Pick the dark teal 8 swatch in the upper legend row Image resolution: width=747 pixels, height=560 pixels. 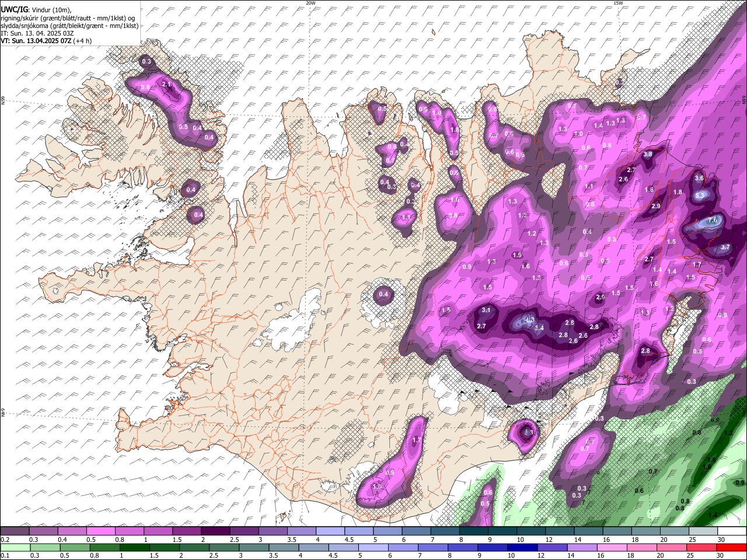click(474, 531)
